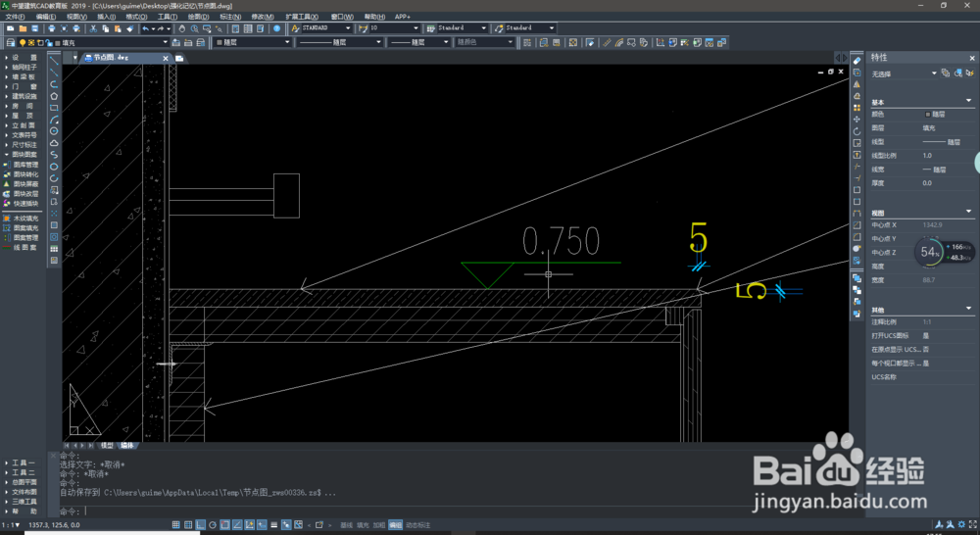Select the Ellipse draw tool

54,167
